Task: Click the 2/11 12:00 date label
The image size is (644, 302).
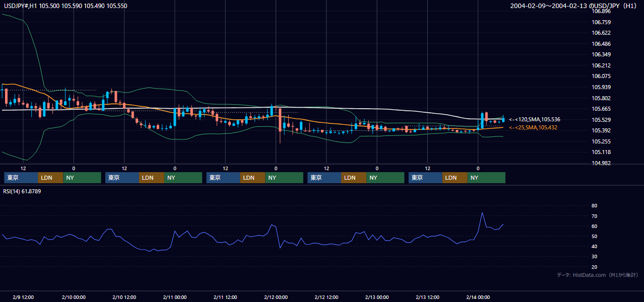Action: point(225,297)
